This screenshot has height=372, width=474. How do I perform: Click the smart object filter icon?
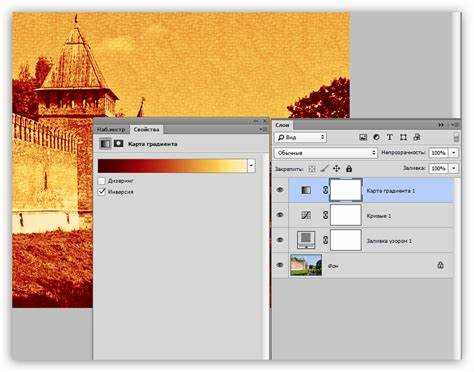click(417, 137)
